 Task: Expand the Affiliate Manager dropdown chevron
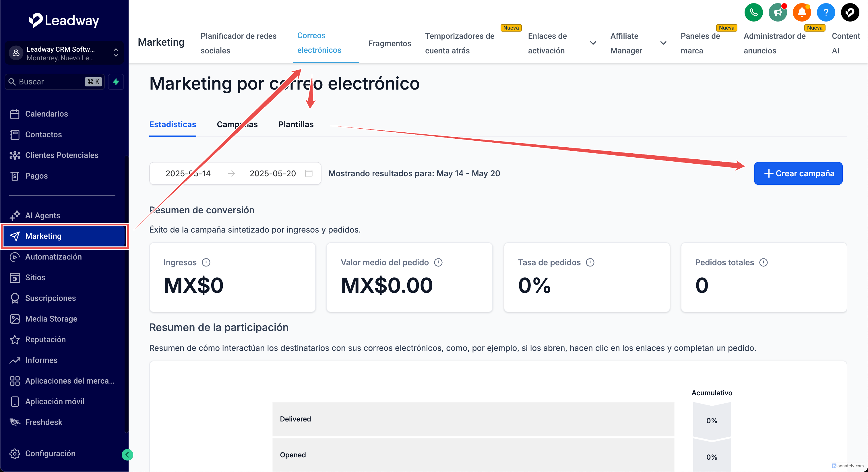click(x=663, y=43)
